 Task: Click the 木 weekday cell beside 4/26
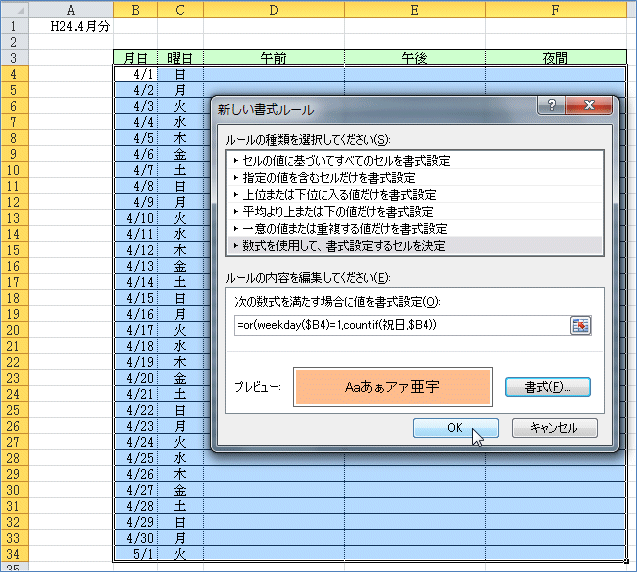[180, 474]
